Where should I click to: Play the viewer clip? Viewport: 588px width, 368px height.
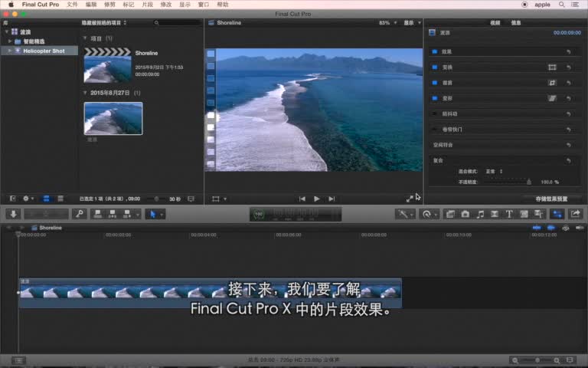click(x=317, y=199)
